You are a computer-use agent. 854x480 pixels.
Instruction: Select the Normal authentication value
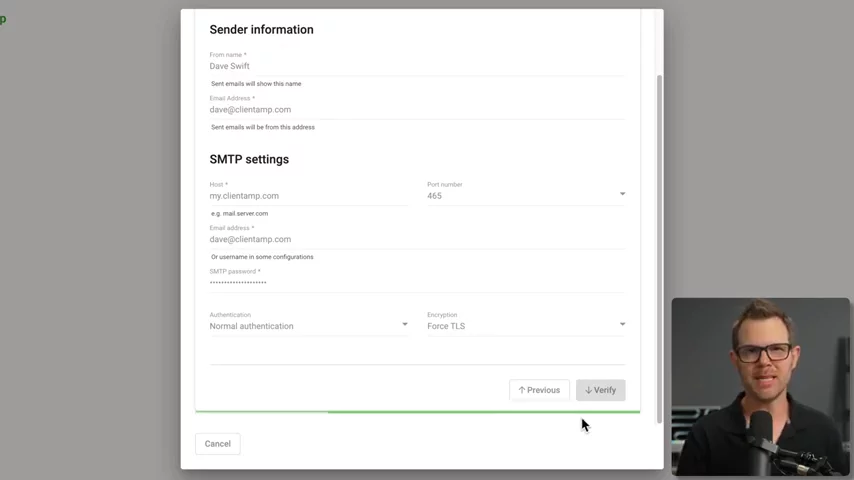click(x=252, y=326)
